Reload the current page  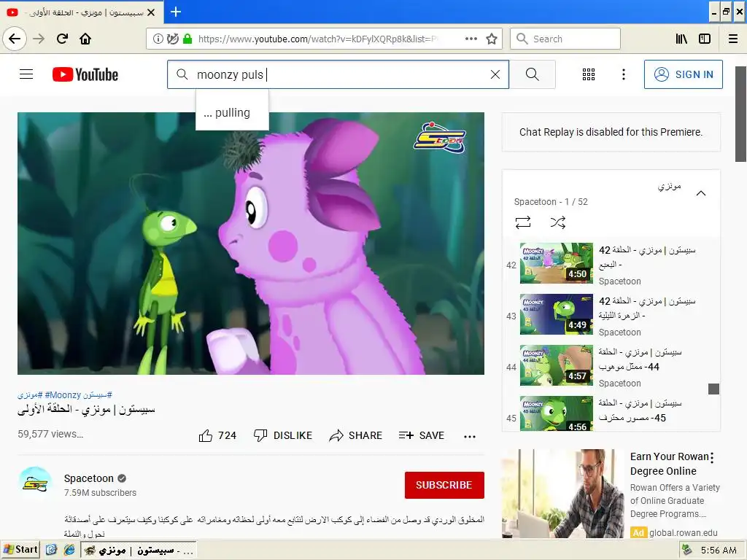point(62,39)
